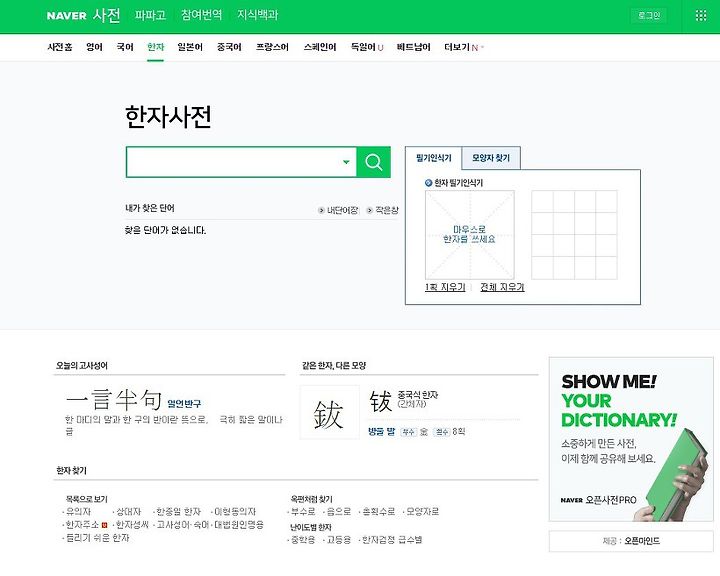Image resolution: width=720 pixels, height=576 pixels.
Task: Open the 유의자 list link
Action: click(78, 511)
